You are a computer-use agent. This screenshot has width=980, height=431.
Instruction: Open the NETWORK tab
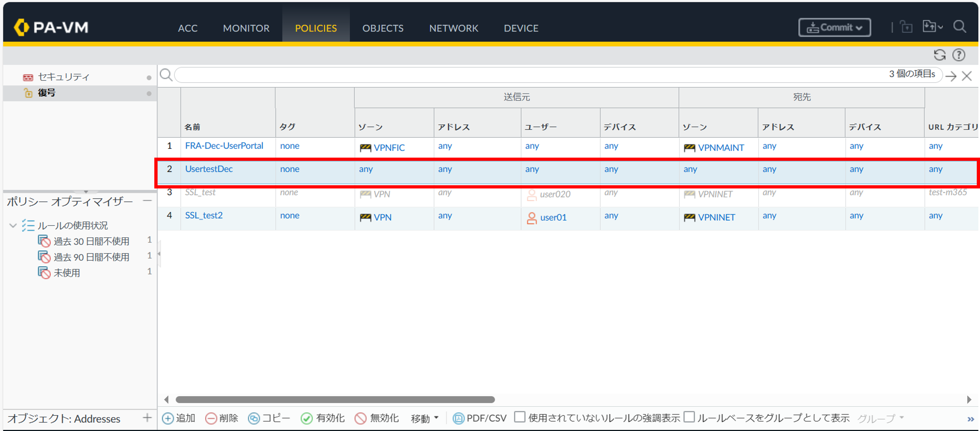453,28
